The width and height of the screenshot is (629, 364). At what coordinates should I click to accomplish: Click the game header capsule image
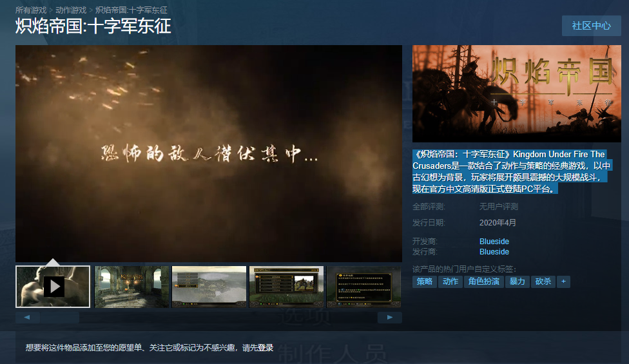(x=517, y=93)
